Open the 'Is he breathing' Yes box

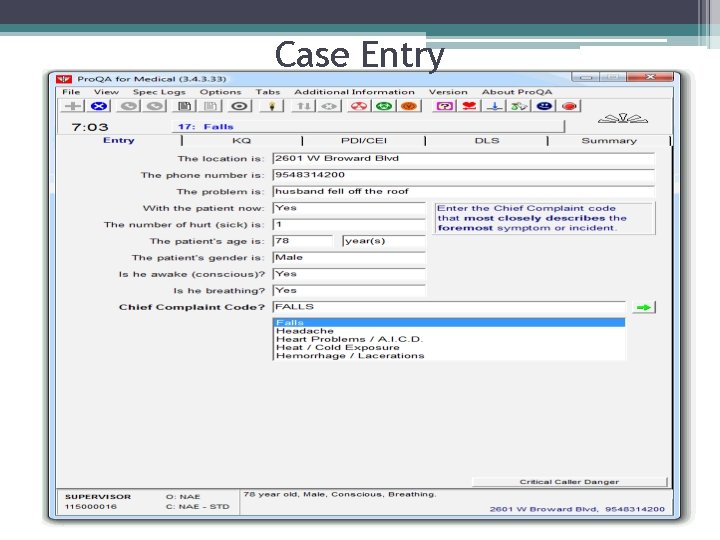point(349,291)
